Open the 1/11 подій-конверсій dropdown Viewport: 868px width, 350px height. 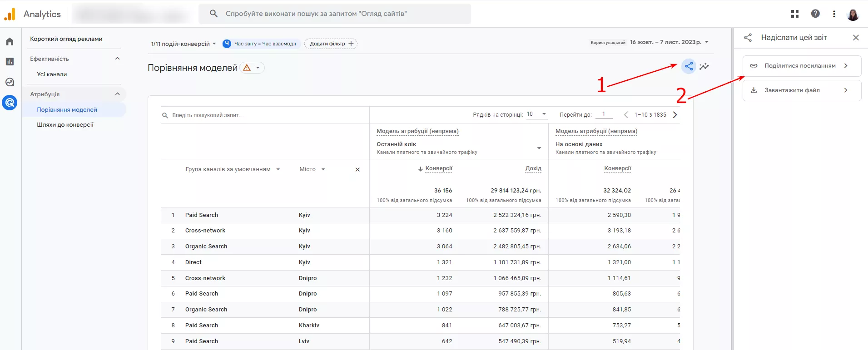pyautogui.click(x=184, y=44)
